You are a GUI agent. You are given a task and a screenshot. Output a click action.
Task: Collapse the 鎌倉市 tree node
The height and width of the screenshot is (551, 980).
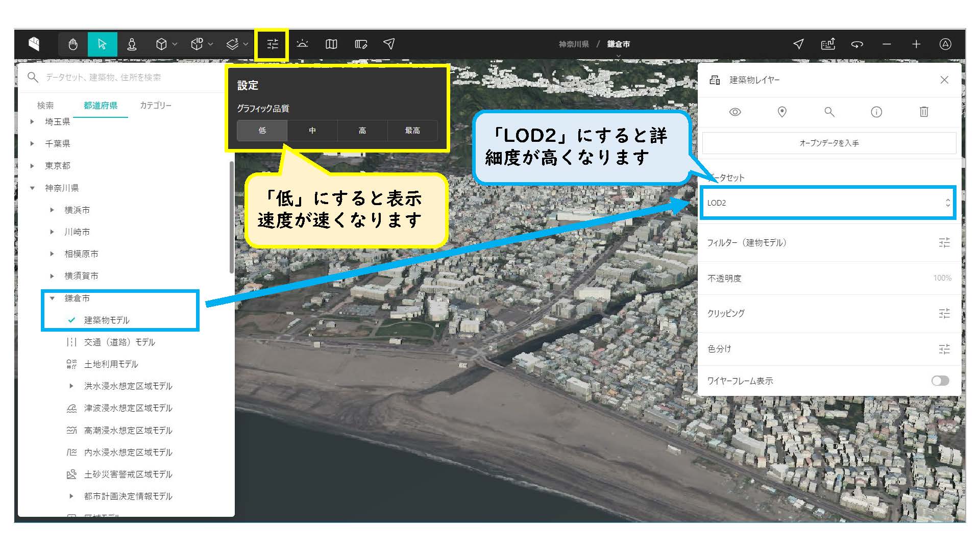pos(52,298)
